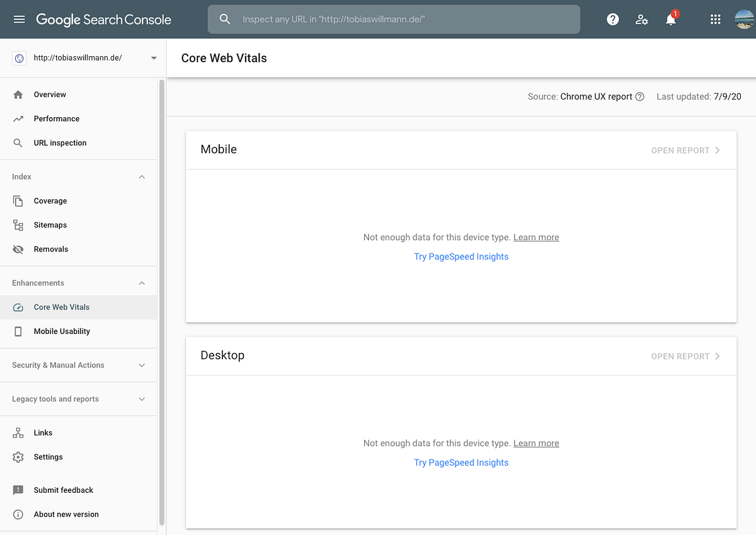The image size is (756, 535).
Task: Open the Help question mark icon
Action: (613, 20)
